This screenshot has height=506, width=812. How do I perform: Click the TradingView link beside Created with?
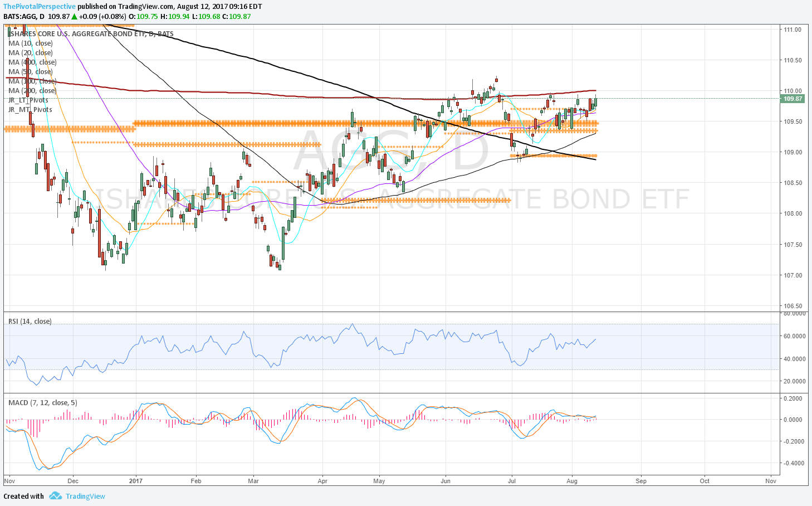[85, 496]
